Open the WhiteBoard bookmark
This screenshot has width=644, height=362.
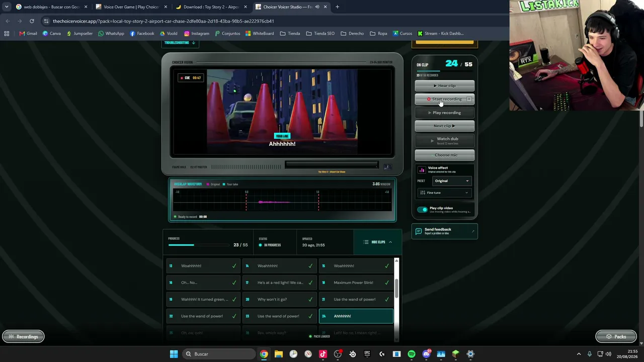click(260, 34)
